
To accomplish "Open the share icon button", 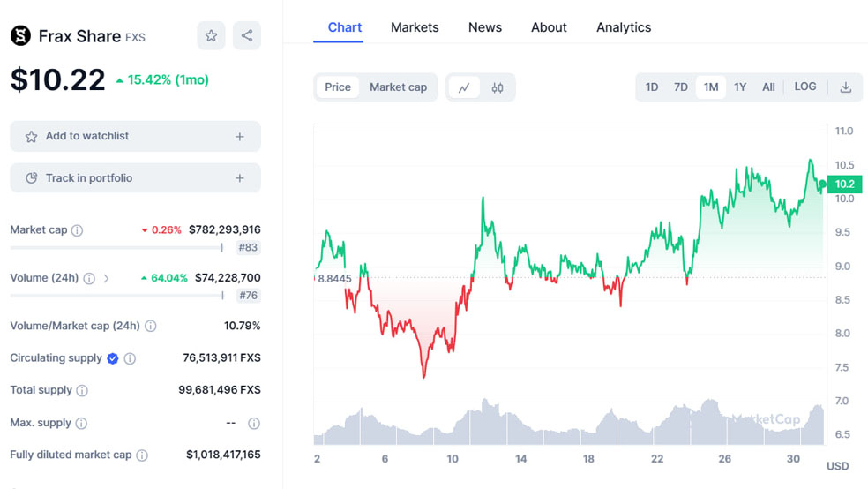I will coord(247,36).
